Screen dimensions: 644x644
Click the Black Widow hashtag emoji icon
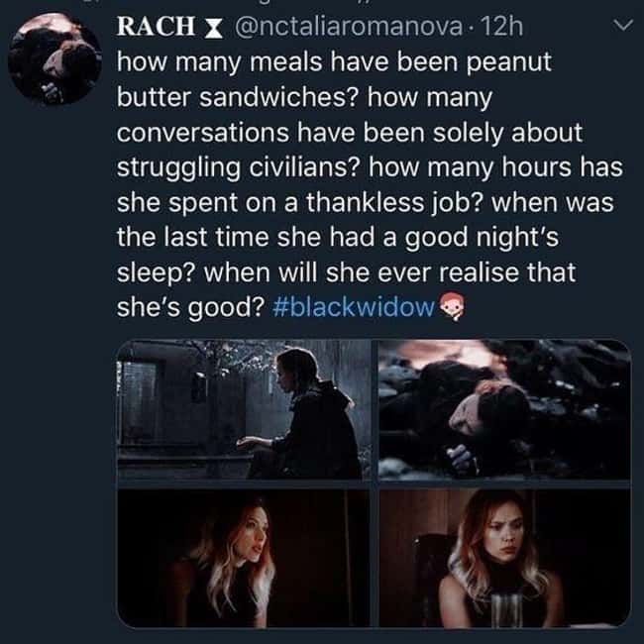click(x=452, y=307)
